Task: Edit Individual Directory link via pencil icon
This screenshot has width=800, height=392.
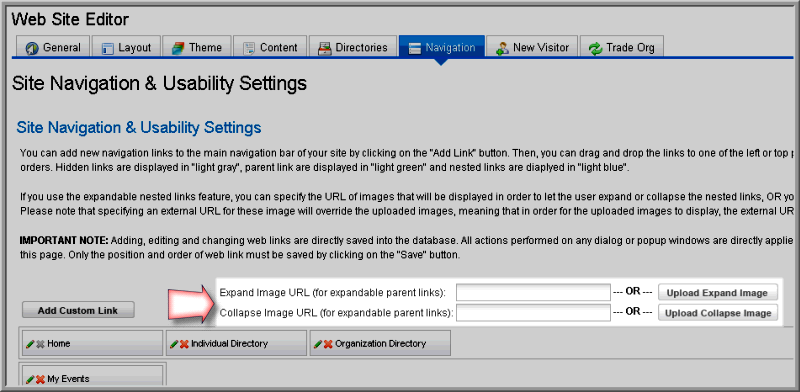Action: [x=174, y=344]
